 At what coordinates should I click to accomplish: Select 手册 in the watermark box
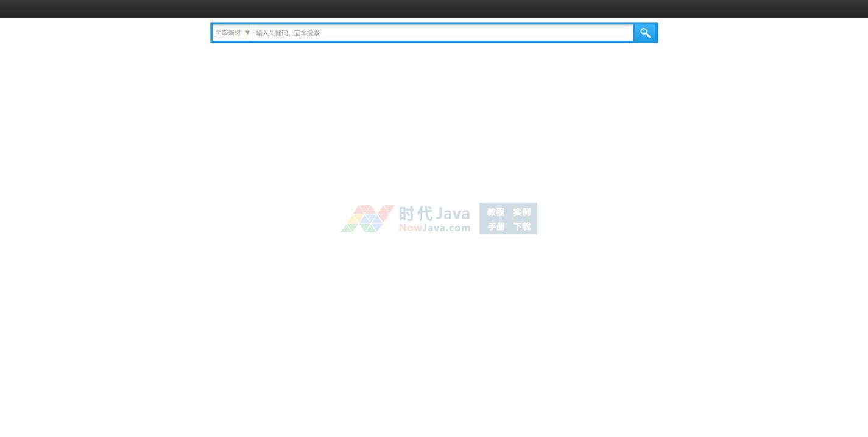click(495, 226)
